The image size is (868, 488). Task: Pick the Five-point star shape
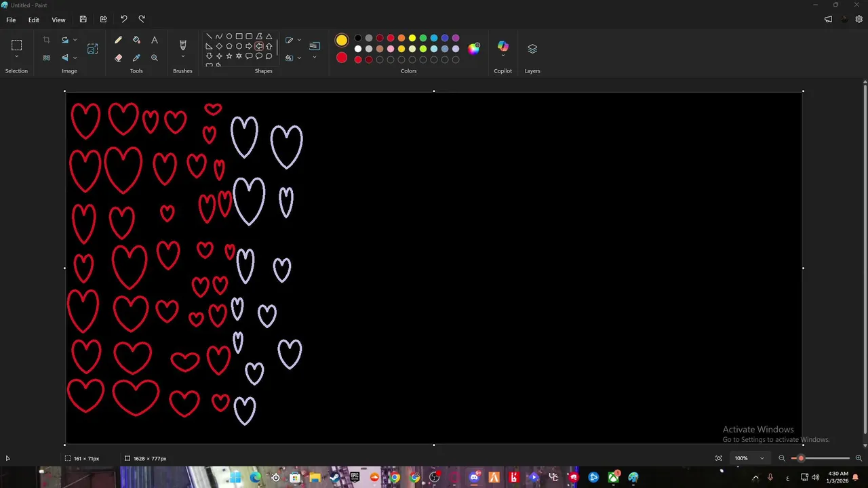pos(229,56)
